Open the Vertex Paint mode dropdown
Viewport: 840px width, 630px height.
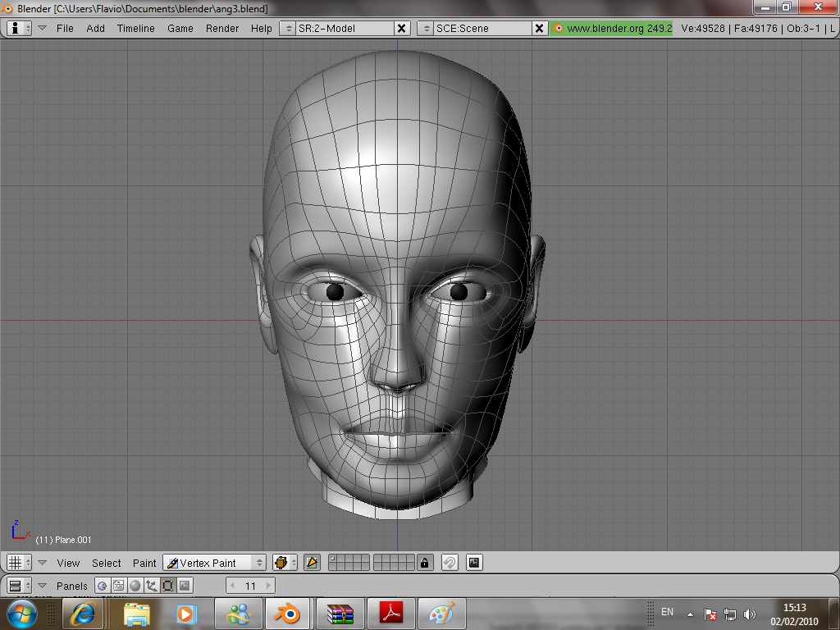[x=215, y=563]
